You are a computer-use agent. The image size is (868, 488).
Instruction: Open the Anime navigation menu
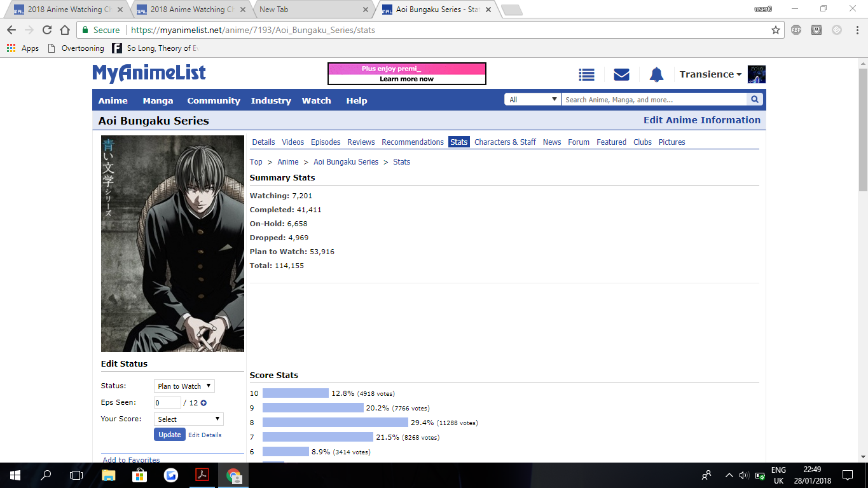click(113, 100)
